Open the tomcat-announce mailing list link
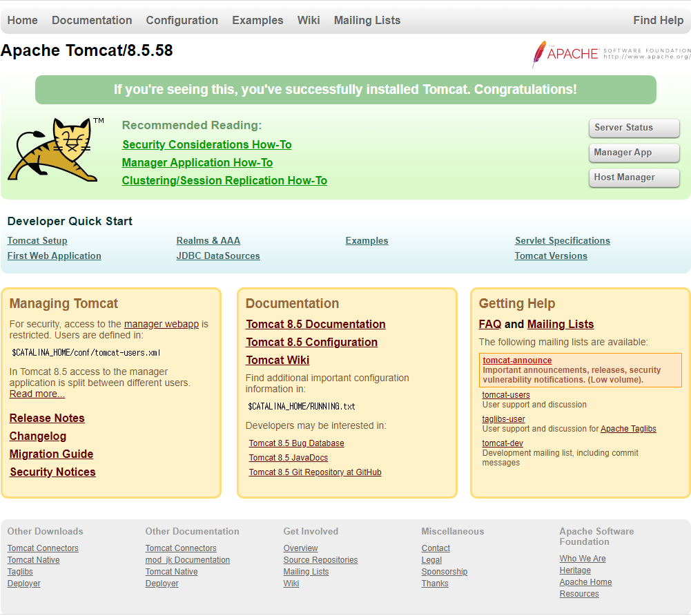The width and height of the screenshot is (691, 616). point(517,360)
